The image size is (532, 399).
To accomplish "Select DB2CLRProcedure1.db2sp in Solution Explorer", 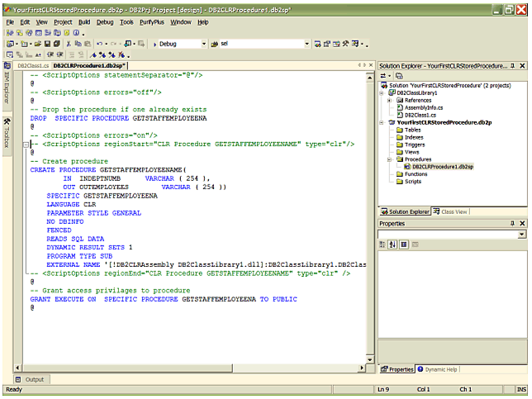I will (443, 166).
